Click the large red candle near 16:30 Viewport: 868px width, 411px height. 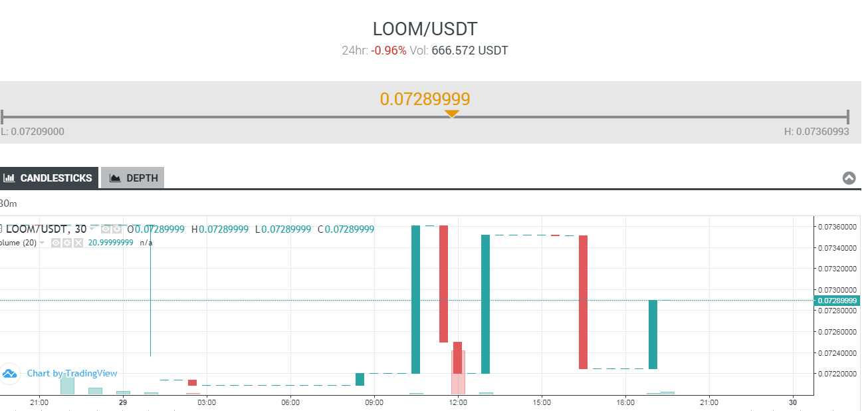coord(583,302)
